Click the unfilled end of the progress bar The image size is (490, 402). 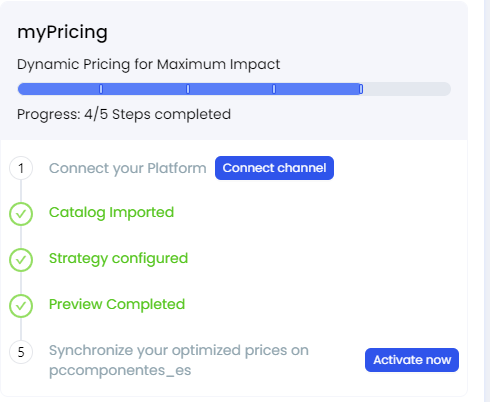[x=407, y=89]
